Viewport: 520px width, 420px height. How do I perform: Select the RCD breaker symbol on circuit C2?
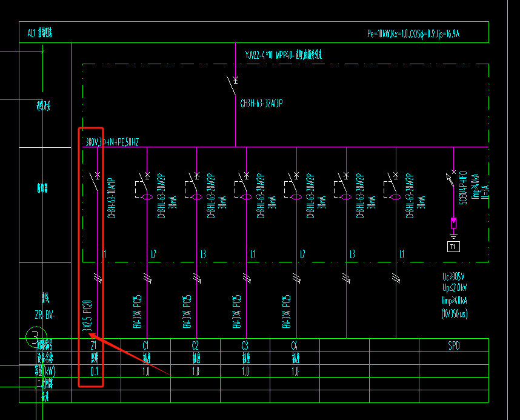pos(193,187)
